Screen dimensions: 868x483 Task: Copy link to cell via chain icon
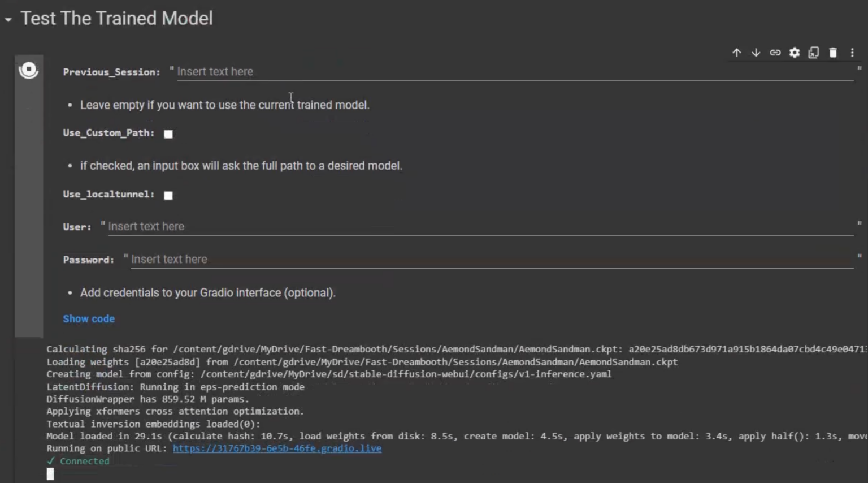click(x=775, y=53)
